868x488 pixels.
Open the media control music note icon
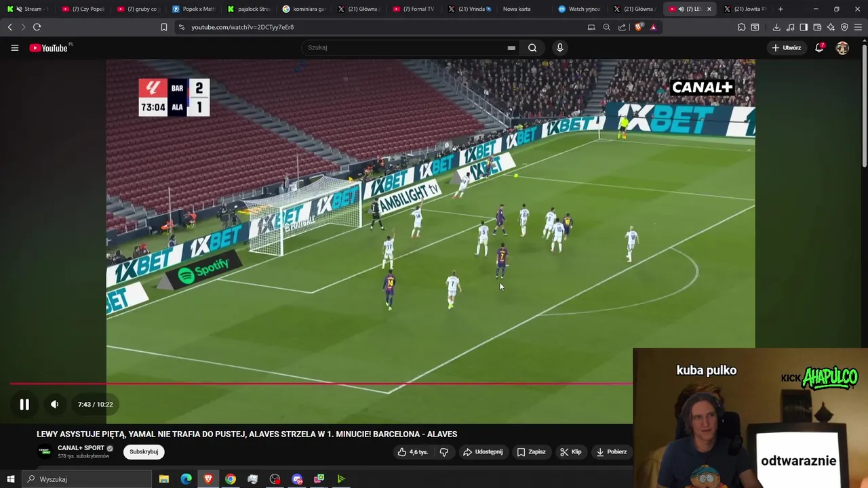pyautogui.click(x=790, y=27)
